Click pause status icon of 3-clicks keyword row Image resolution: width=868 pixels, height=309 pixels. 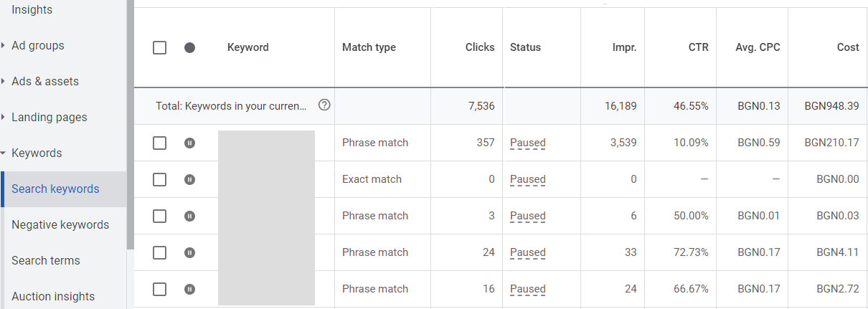189,216
